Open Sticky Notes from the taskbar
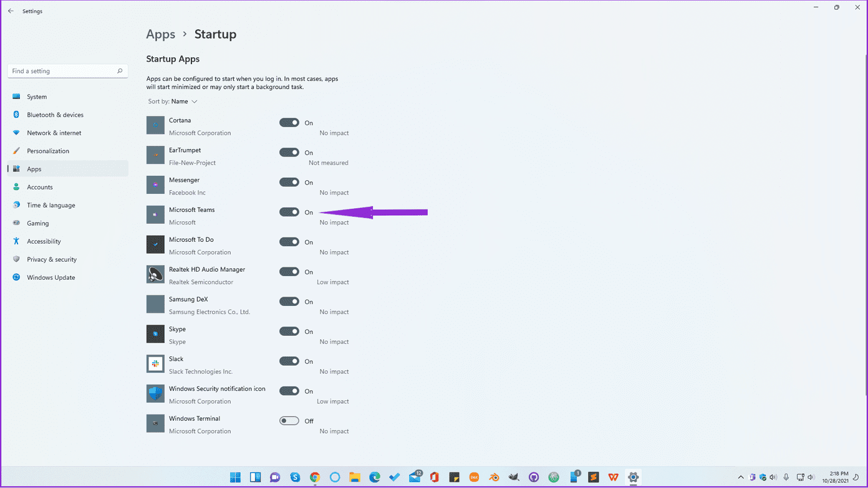 coord(455,477)
